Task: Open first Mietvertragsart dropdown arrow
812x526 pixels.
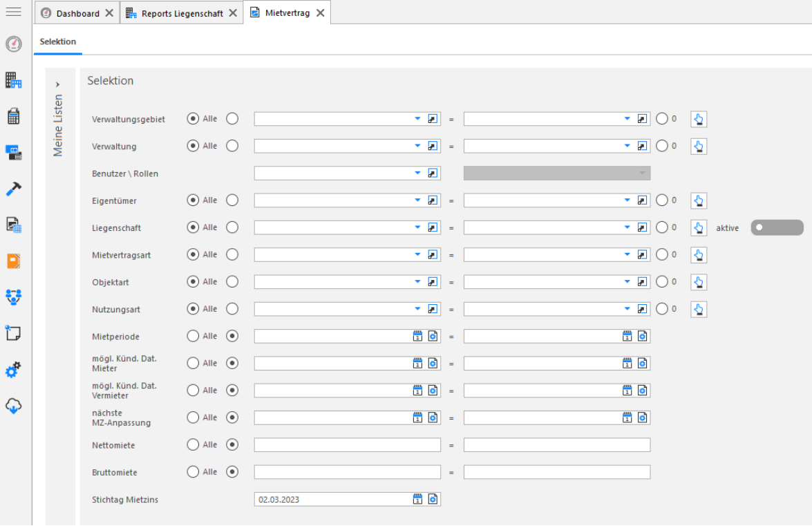Action: coord(417,255)
